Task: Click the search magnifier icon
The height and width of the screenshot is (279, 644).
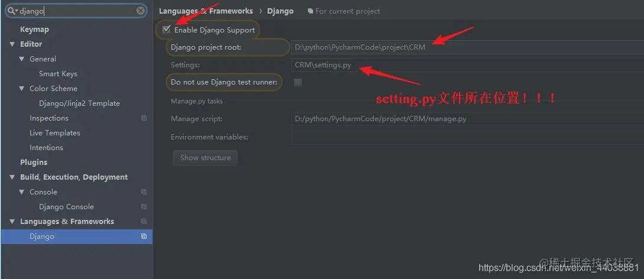Action: 12,11
